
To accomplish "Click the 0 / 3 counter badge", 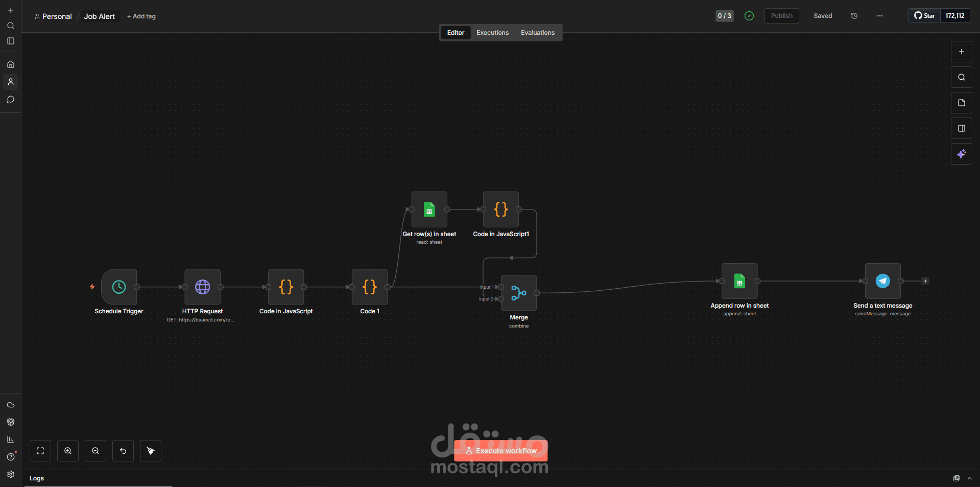I will pyautogui.click(x=724, y=16).
